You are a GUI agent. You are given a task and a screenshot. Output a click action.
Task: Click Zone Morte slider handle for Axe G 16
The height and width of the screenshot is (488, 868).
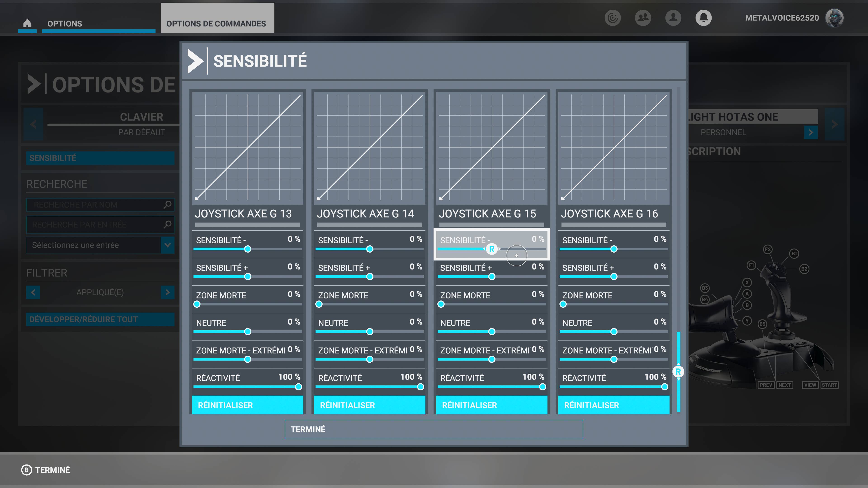(x=563, y=304)
